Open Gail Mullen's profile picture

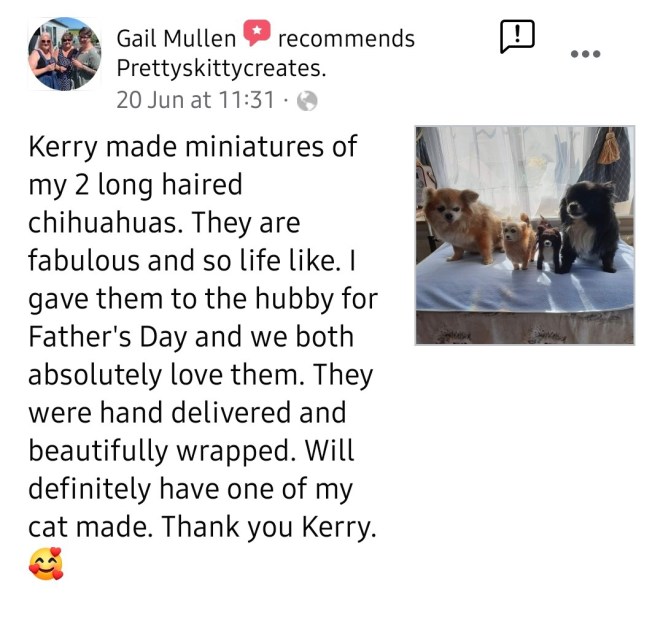click(64, 54)
